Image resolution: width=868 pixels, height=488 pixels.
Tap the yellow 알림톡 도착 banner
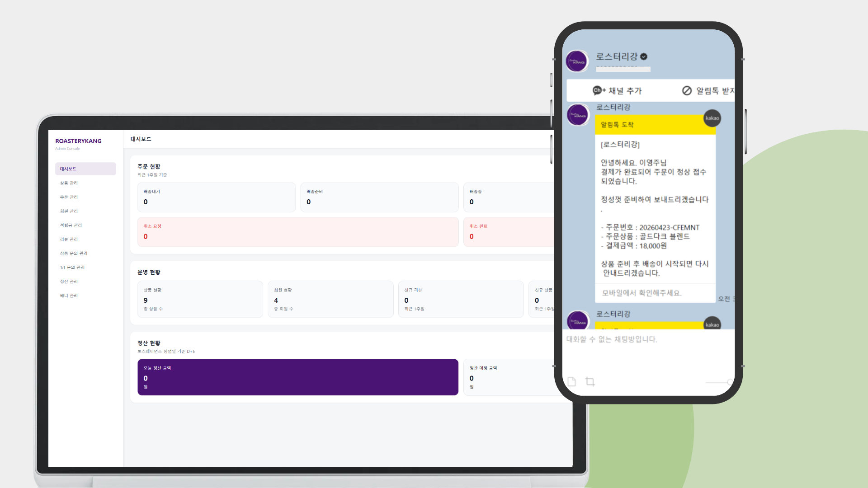pos(655,125)
